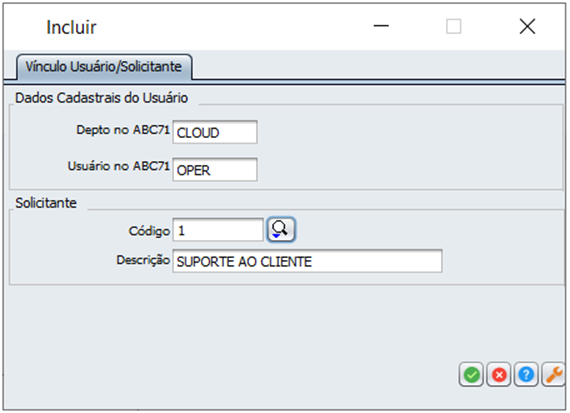
Task: Click the Descrição label
Action: 143,260
